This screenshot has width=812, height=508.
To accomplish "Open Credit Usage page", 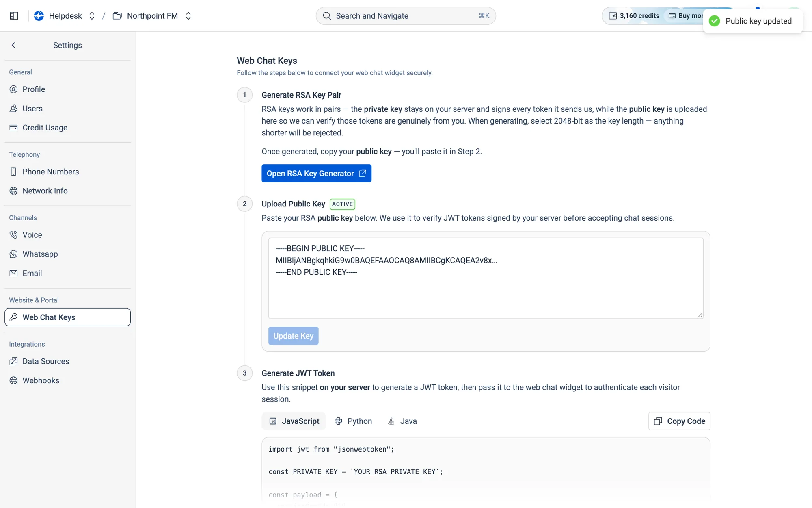I will (67, 128).
